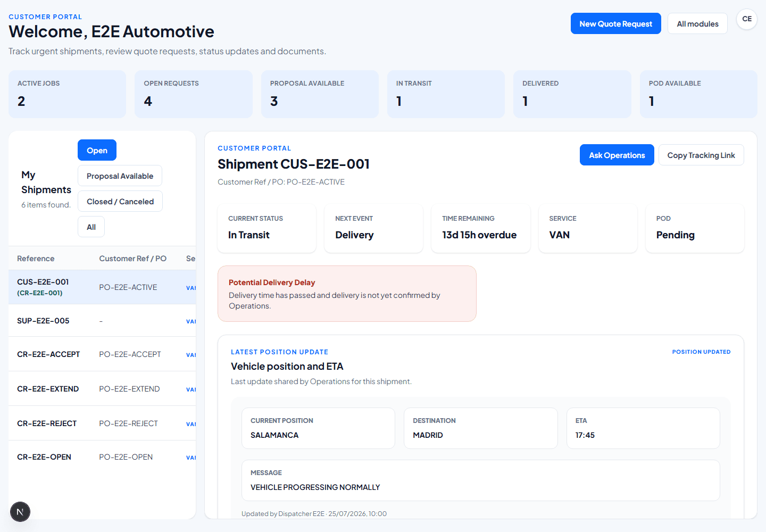Open the Active Jobs stat card
Screen dimensions: 766x532
click(x=67, y=94)
